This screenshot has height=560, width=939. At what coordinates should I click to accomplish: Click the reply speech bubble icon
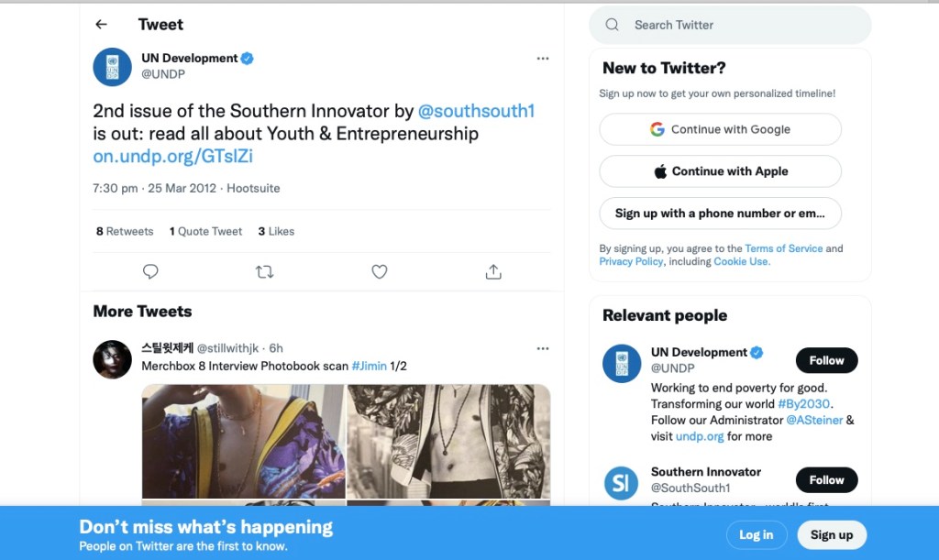(x=151, y=271)
